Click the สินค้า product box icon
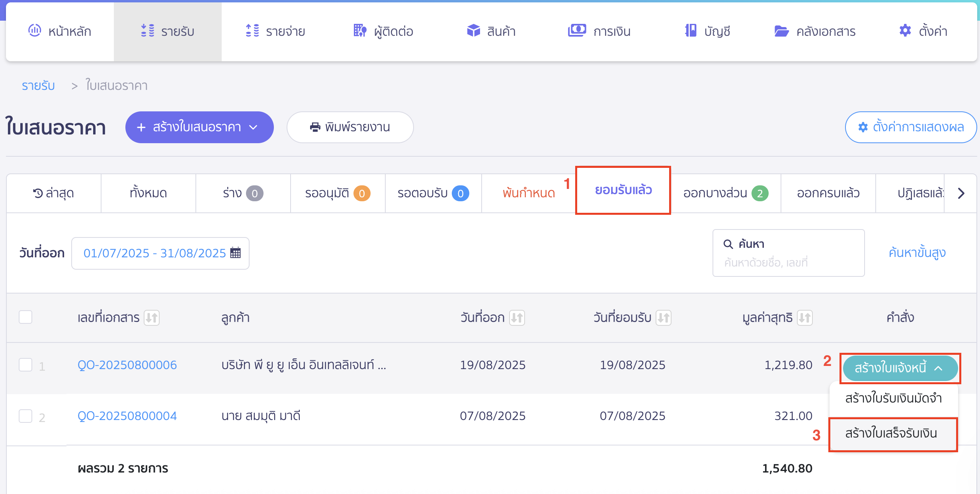The width and height of the screenshot is (980, 494). click(473, 31)
